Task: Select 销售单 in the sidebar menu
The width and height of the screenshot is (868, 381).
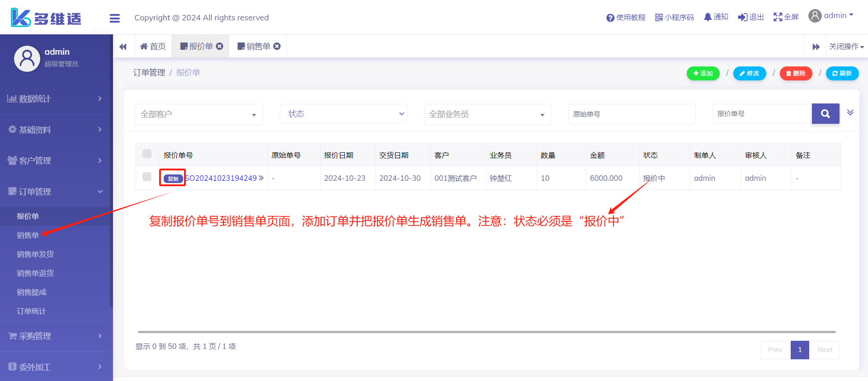Action: (x=28, y=235)
